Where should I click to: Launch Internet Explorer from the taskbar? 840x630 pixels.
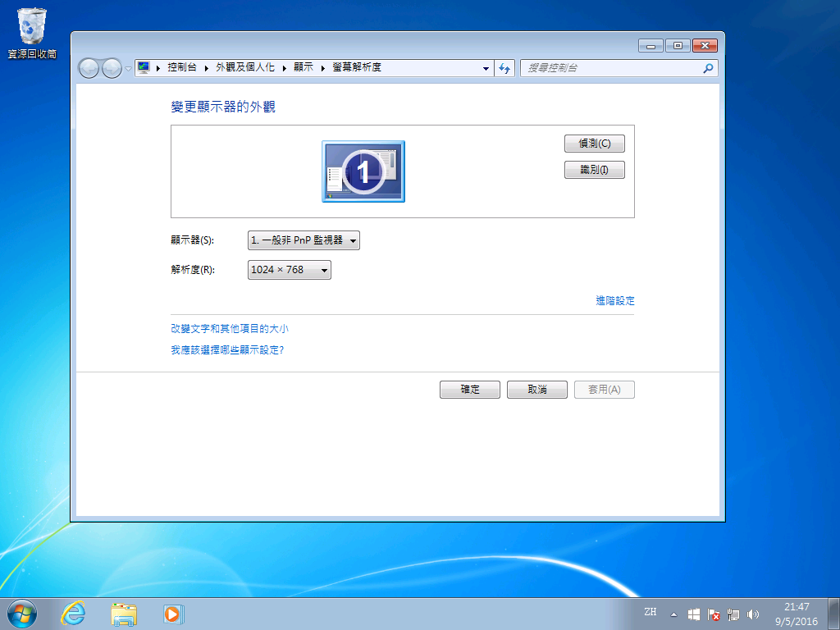(73, 613)
